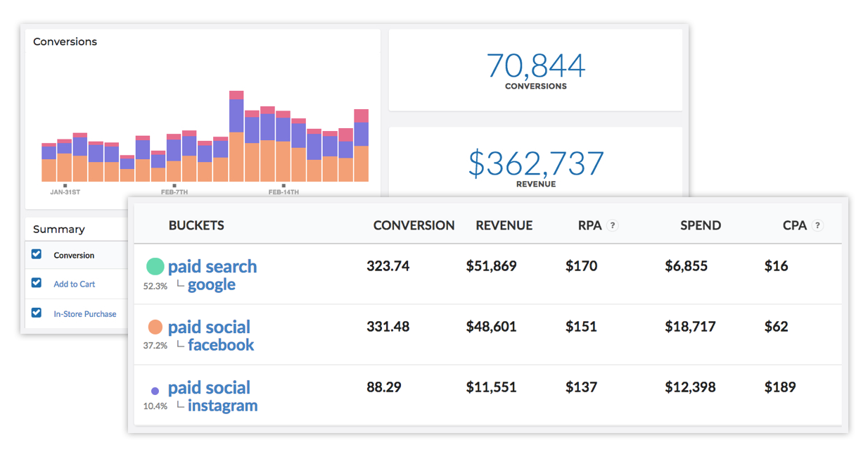This screenshot has height=457, width=868.
Task: Click the $189 CPA cell
Action: [780, 387]
